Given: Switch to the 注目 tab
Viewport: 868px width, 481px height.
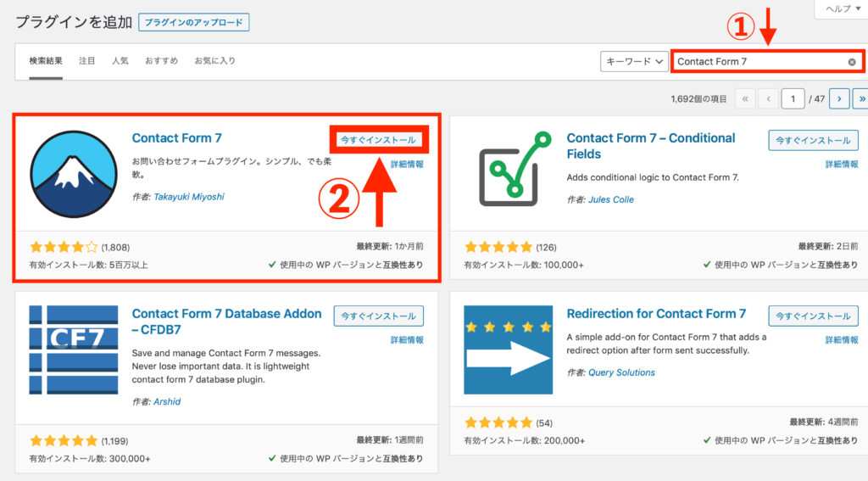Looking at the screenshot, I should [87, 61].
